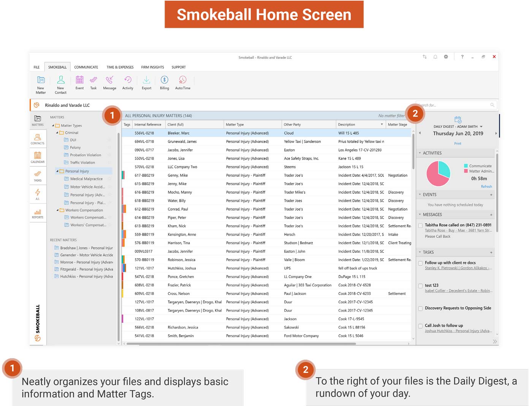This screenshot has height=406, width=532.
Task: Refresh the activities chart
Action: 486,186
